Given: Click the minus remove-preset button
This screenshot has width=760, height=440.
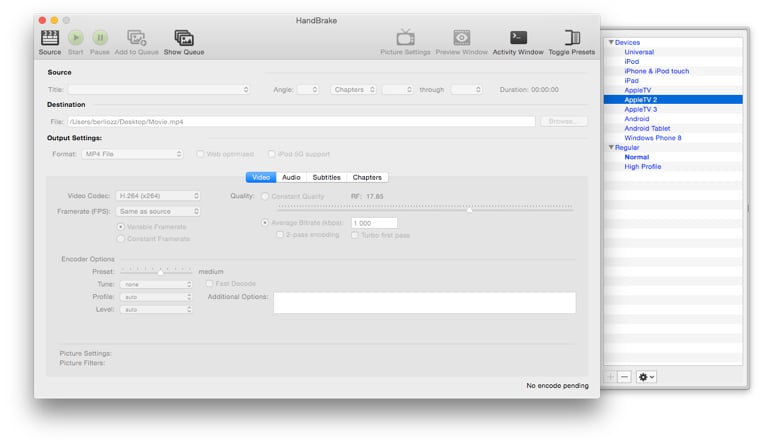Looking at the screenshot, I should point(624,377).
